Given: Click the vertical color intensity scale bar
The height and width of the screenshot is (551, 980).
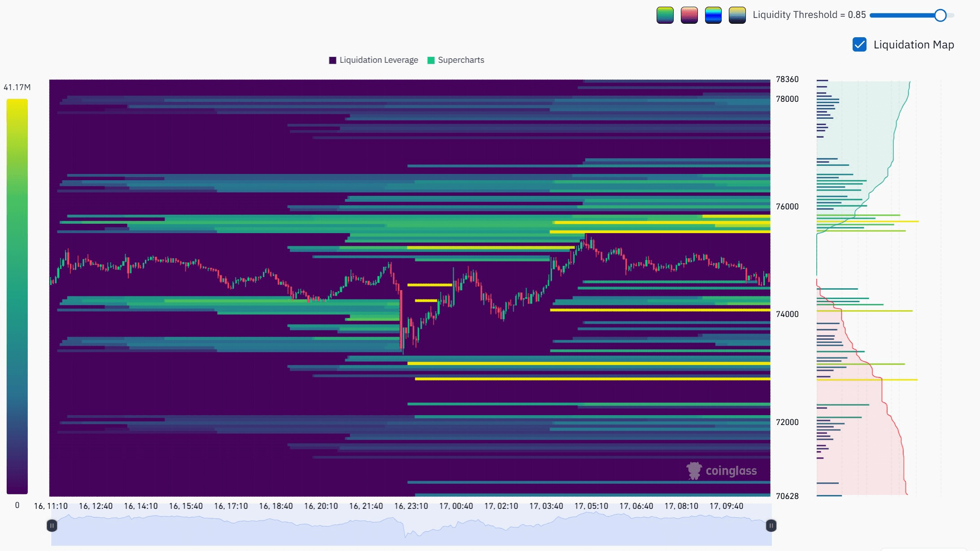Looking at the screenshot, I should [17, 296].
